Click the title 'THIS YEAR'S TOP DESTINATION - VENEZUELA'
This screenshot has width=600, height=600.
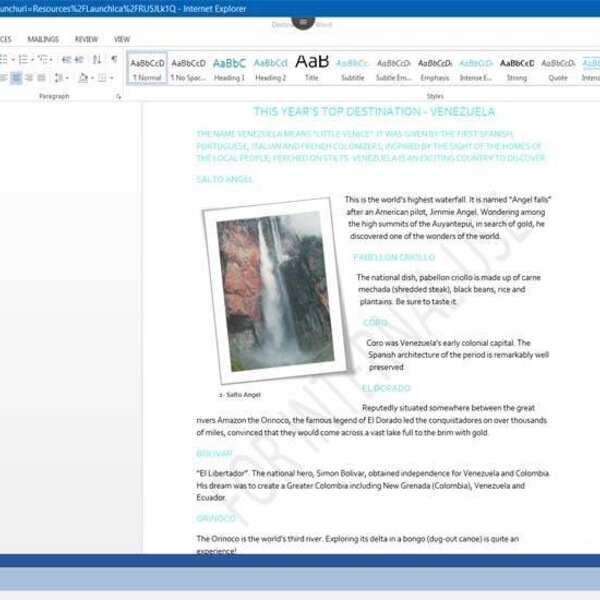coord(374,112)
